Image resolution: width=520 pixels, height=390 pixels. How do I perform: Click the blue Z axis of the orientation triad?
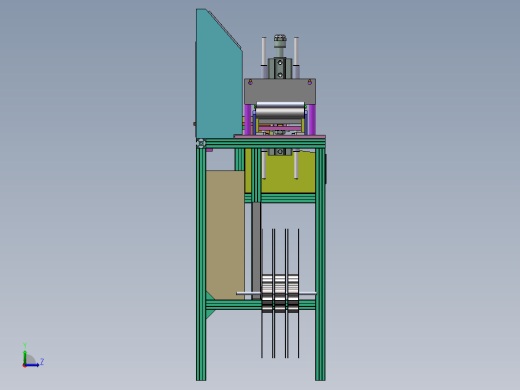33,365
